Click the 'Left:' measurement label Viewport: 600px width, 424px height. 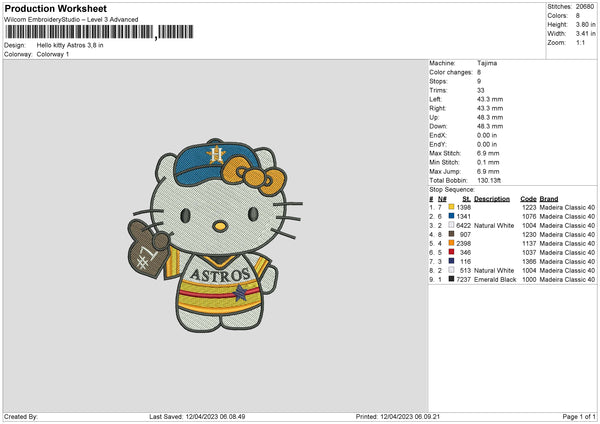[435, 99]
